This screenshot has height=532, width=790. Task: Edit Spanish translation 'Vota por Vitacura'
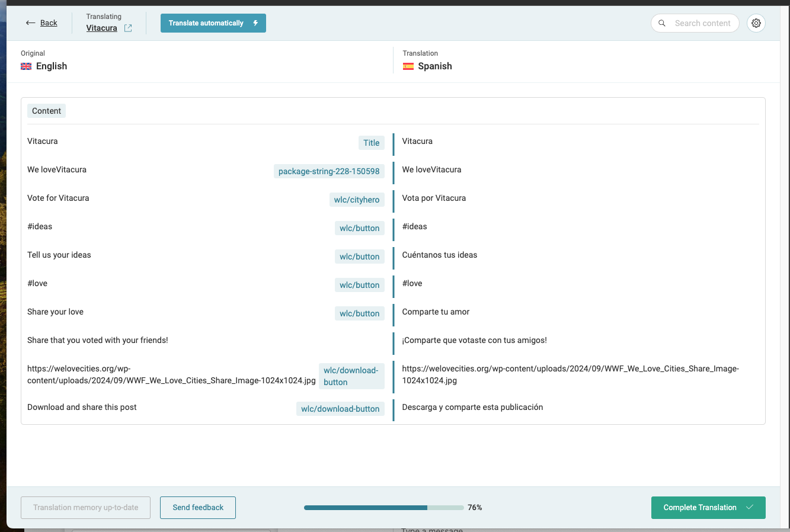pos(434,198)
